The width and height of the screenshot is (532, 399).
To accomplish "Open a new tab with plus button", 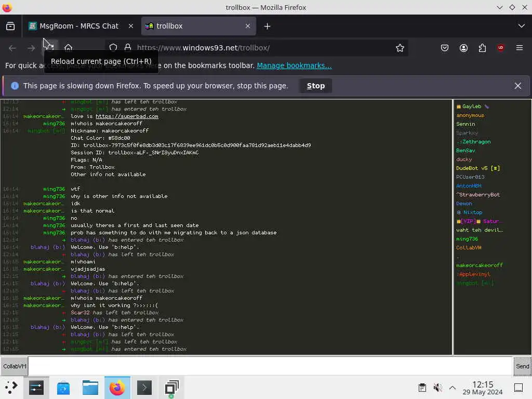I will click(268, 26).
